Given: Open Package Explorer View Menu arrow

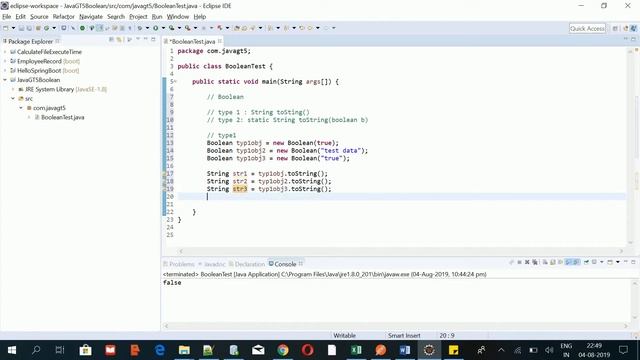Looking at the screenshot, I should point(138,39).
